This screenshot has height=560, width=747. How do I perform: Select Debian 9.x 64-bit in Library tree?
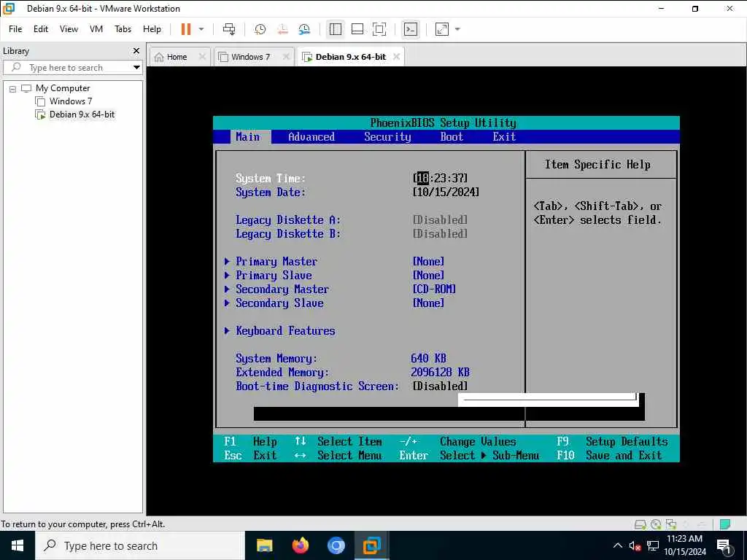click(x=82, y=114)
